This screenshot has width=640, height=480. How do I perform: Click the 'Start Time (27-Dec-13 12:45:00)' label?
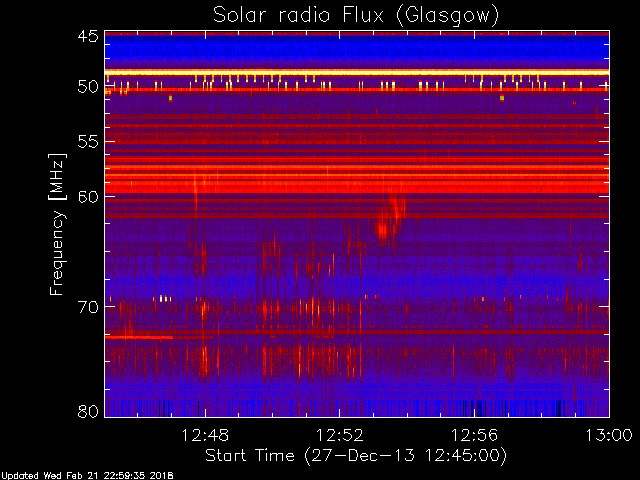(x=356, y=456)
